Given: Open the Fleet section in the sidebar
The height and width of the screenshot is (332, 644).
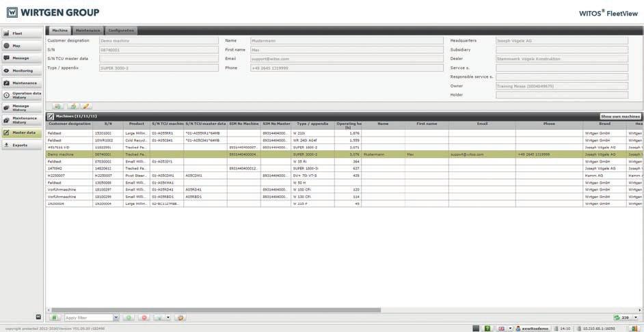Looking at the screenshot, I should (22, 33).
